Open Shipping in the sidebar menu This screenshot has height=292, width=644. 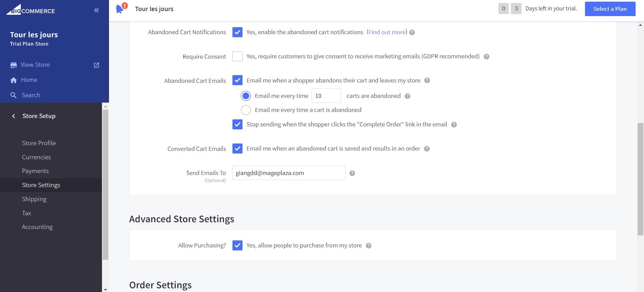coord(34,199)
